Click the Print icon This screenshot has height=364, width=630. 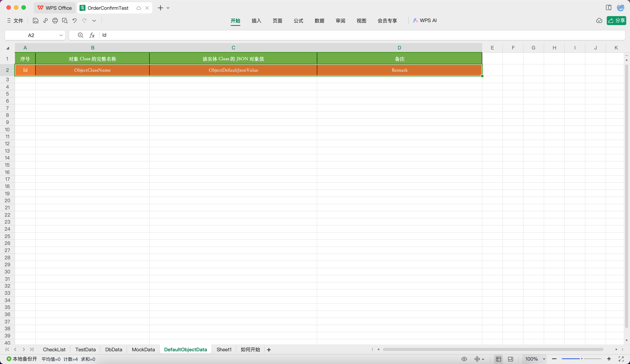click(55, 20)
